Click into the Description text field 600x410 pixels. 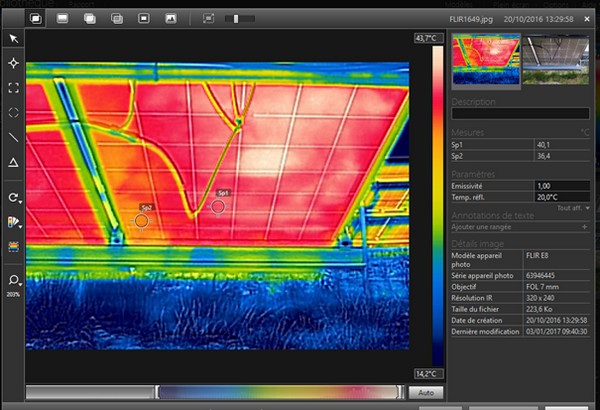tap(520, 113)
